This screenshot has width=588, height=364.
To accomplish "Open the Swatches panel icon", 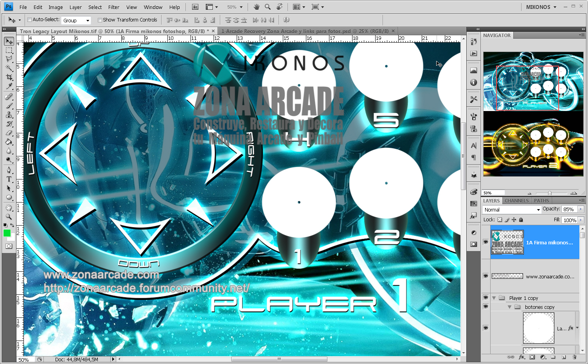I will (x=473, y=204).
